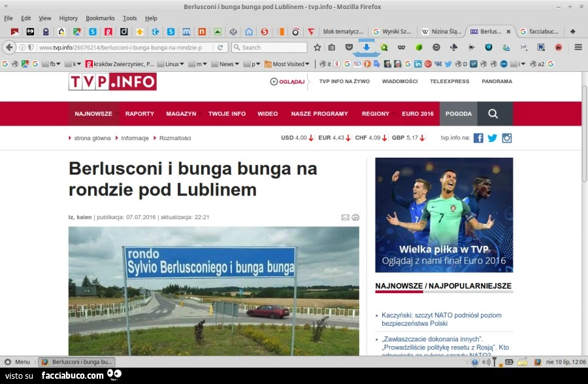Click OGLĄDAJ to watch live

(287, 82)
